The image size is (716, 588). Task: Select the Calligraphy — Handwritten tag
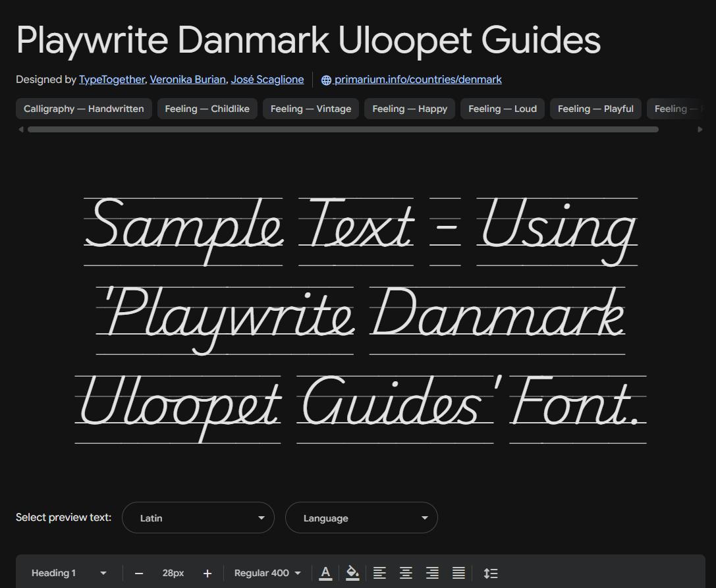84,109
